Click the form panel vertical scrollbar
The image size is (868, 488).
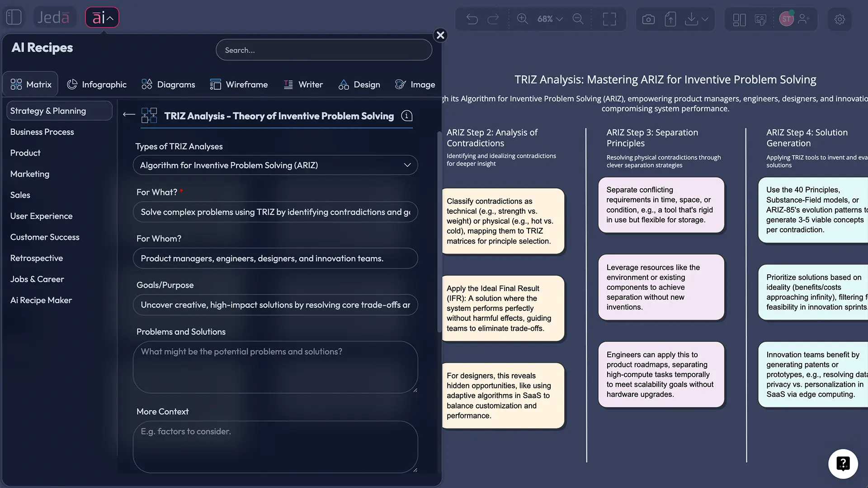(x=439, y=233)
